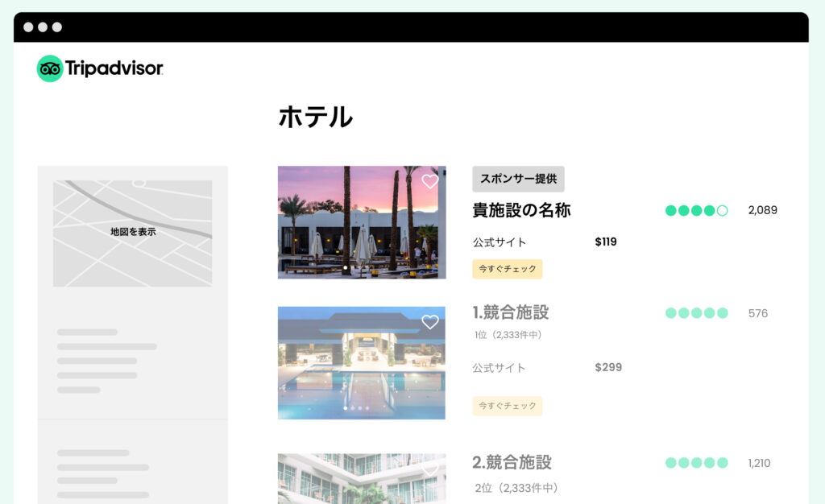
Task: Open sponsored hotel palm tree photo
Action: (362, 222)
